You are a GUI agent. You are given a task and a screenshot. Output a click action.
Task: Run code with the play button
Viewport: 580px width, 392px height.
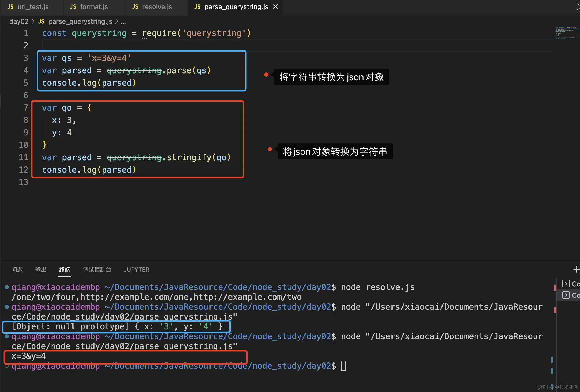tap(577, 7)
